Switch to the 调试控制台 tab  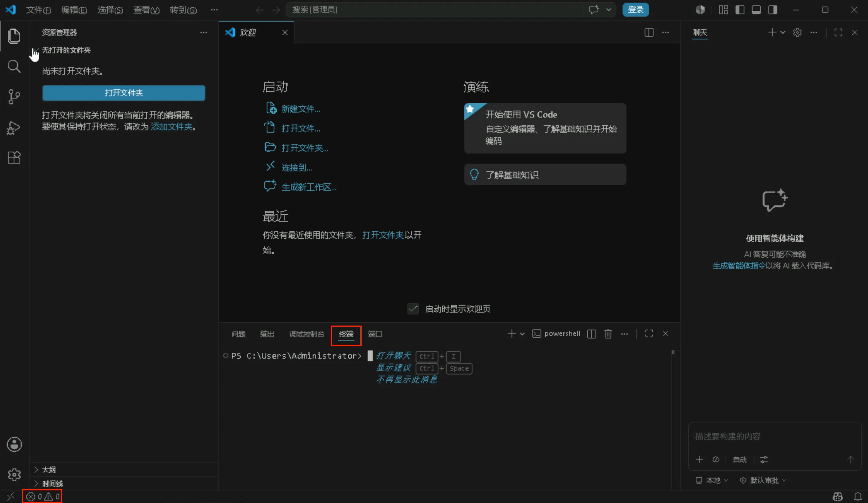coord(306,334)
